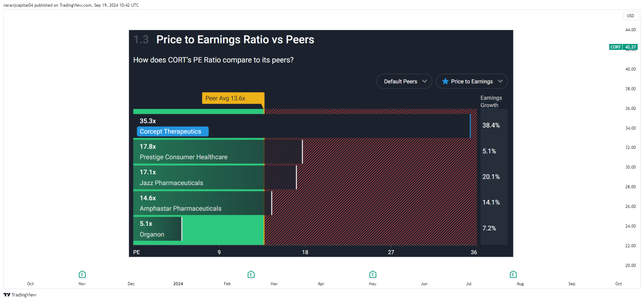644x301 pixels.
Task: Select the Prestige Consumer Healthcare bar
Action: point(218,152)
